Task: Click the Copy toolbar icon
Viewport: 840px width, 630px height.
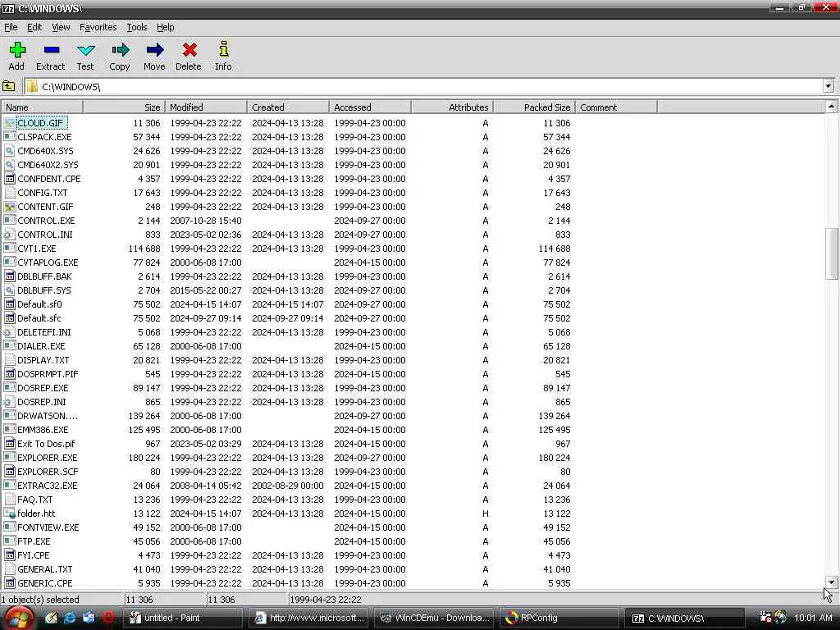Action: tap(120, 50)
